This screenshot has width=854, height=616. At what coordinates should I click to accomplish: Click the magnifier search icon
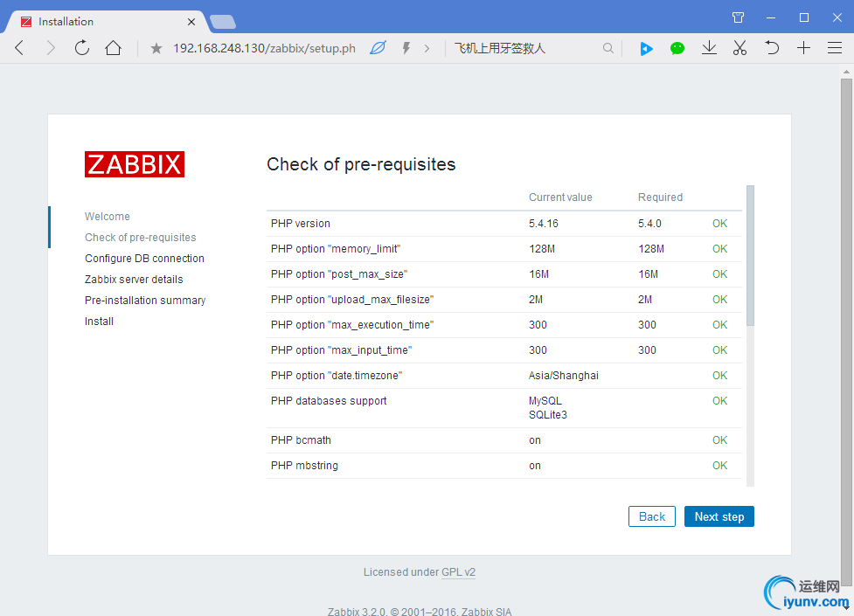point(608,48)
